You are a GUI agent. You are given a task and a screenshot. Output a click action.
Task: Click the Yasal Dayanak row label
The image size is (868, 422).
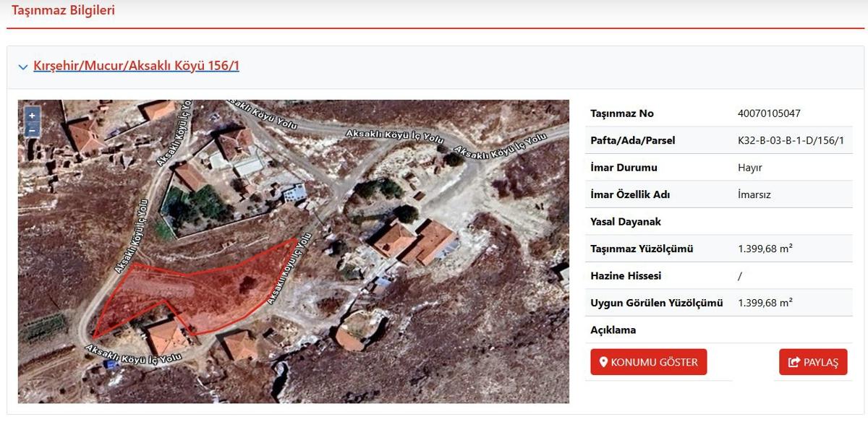click(625, 222)
